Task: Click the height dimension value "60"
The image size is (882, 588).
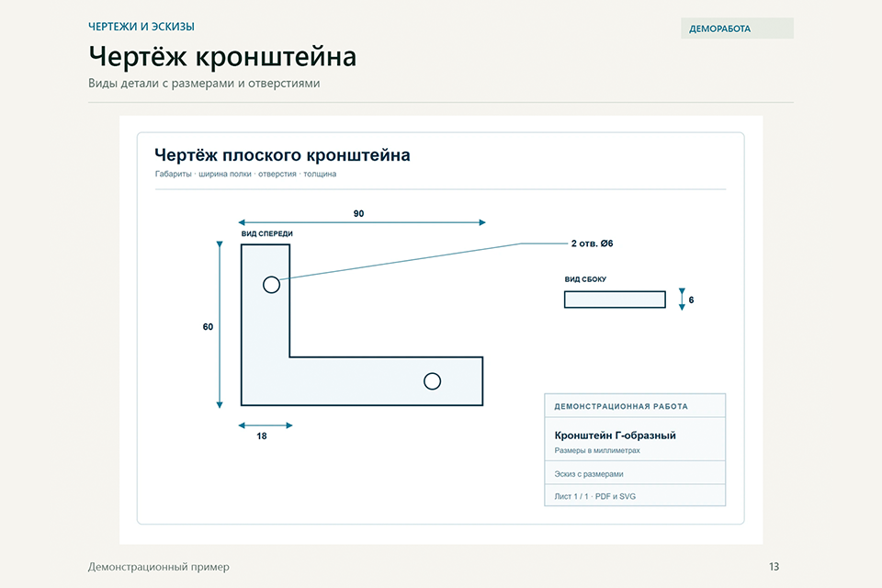Action: pyautogui.click(x=209, y=327)
